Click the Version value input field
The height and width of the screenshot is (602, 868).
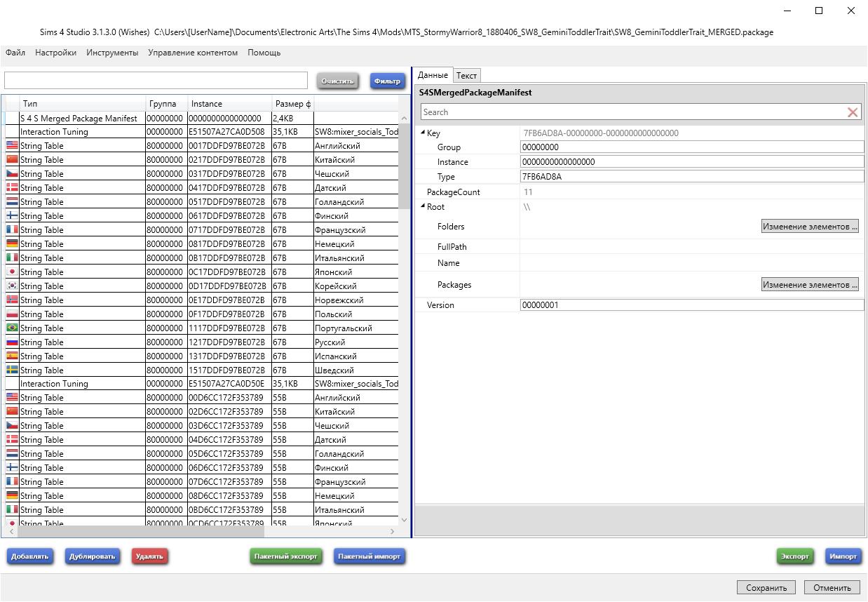691,305
